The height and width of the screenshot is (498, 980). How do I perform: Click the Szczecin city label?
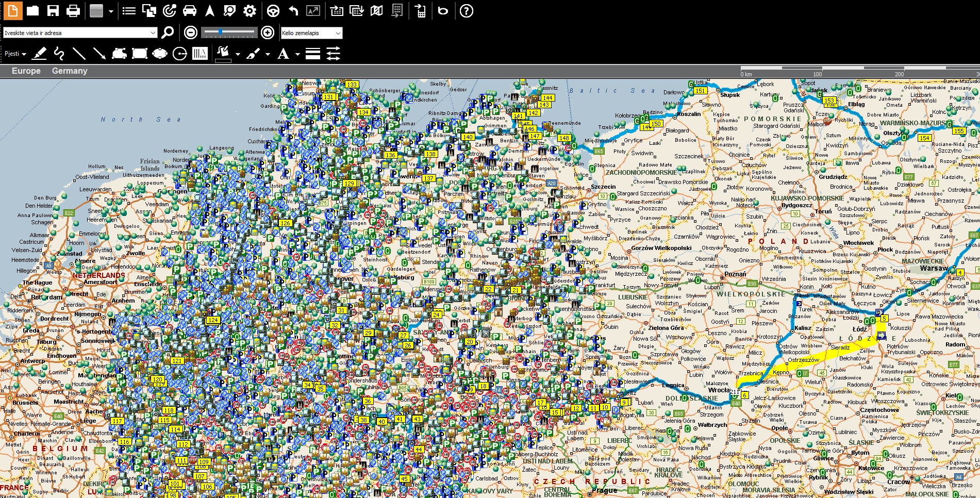603,187
